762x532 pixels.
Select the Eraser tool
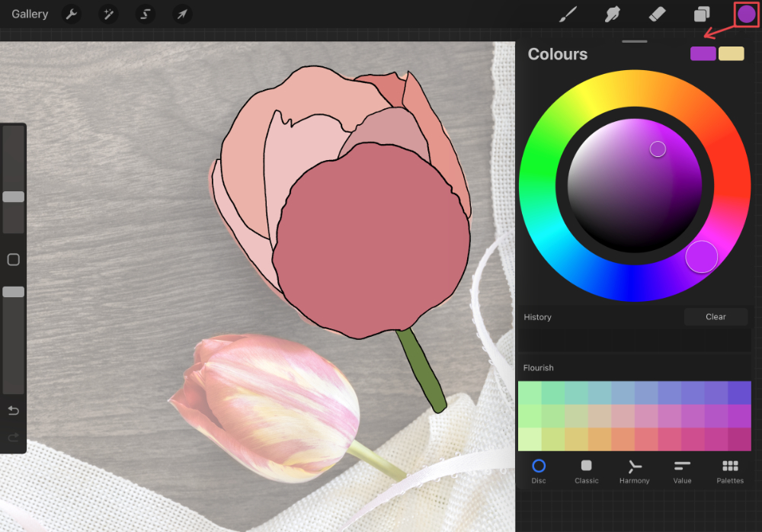655,13
